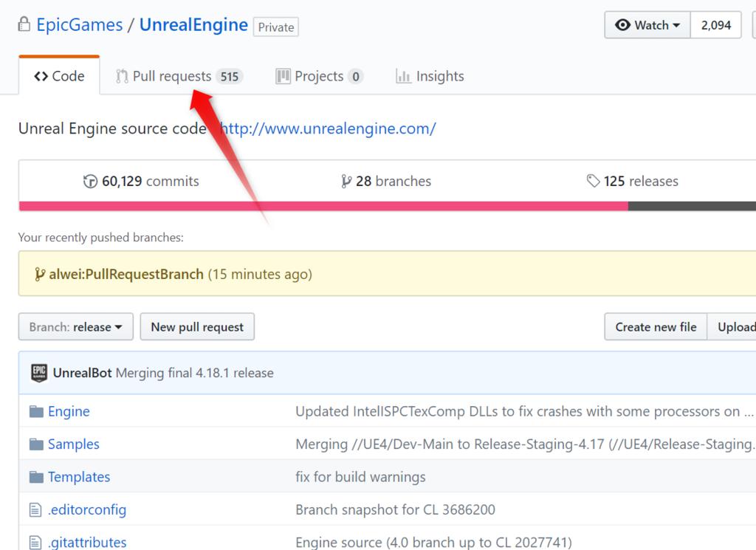Click the Create new file button
This screenshot has width=756, height=550.
coord(656,327)
